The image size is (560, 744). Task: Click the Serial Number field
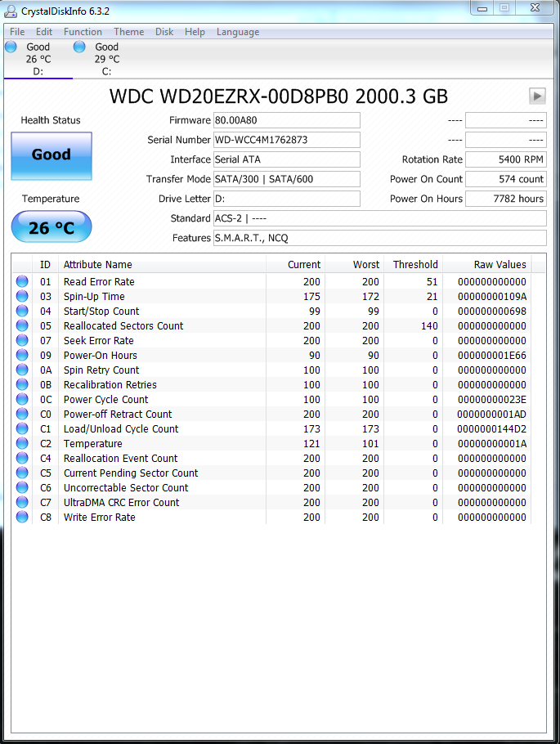pyautogui.click(x=287, y=140)
